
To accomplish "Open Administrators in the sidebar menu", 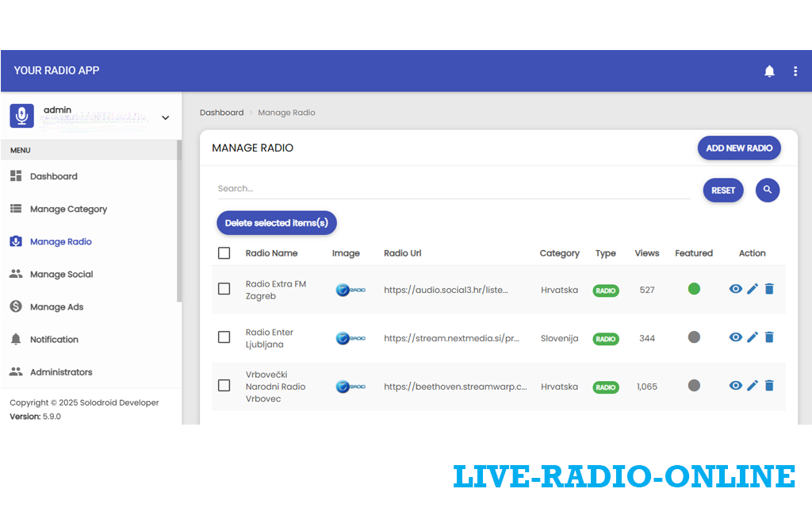I will [61, 372].
